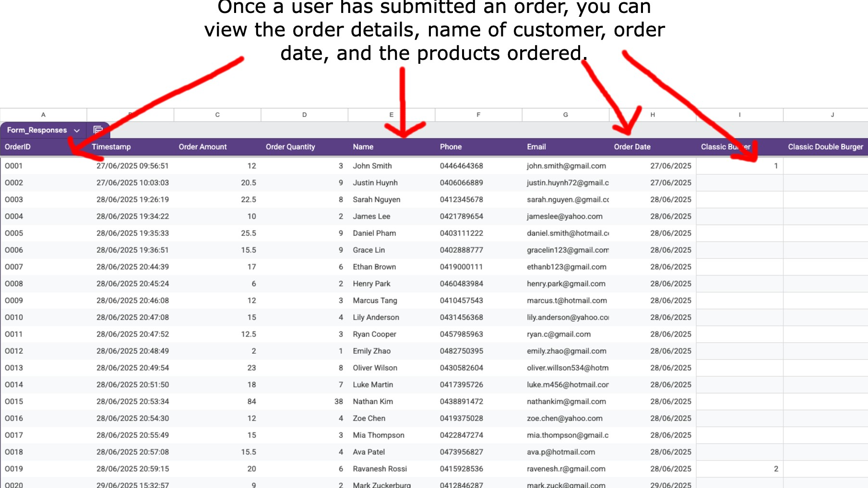Click the Phone column header
Viewport: 868px width, 488px height.
pos(451,147)
